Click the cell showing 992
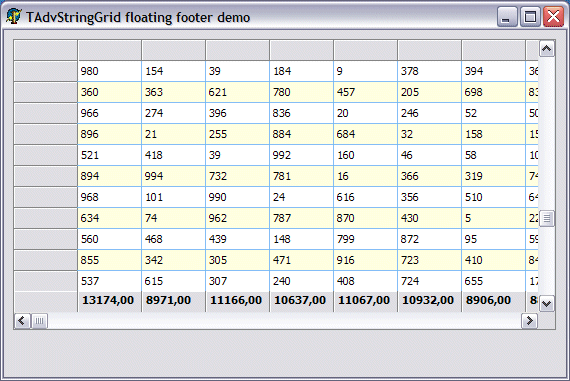 click(x=301, y=156)
